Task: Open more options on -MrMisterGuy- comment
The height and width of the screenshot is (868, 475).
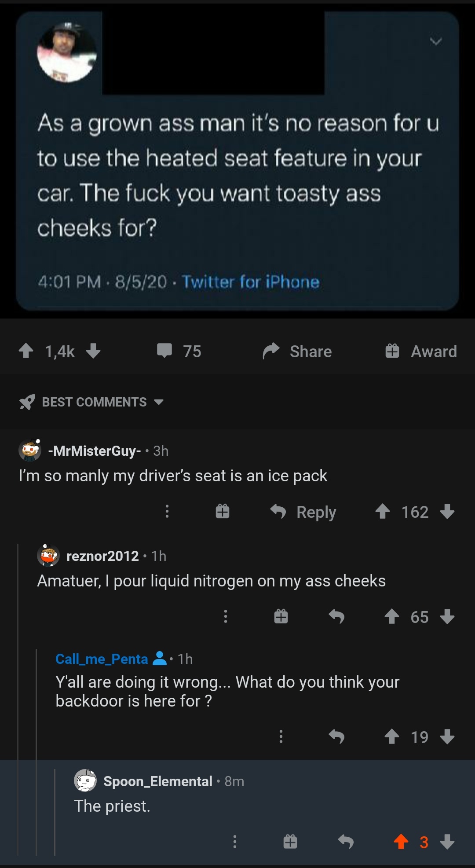Action: click(167, 511)
